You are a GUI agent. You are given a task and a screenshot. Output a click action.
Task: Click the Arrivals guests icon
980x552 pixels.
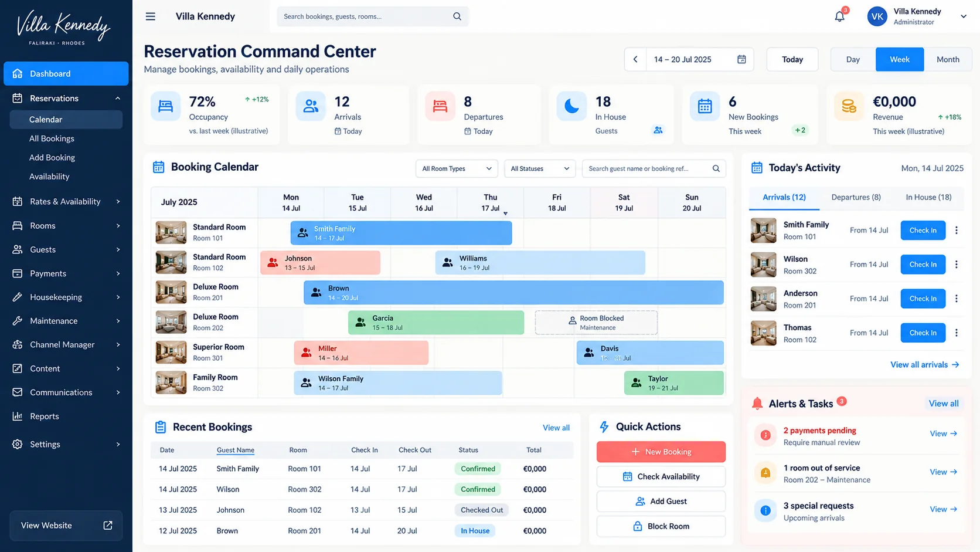pyautogui.click(x=311, y=106)
